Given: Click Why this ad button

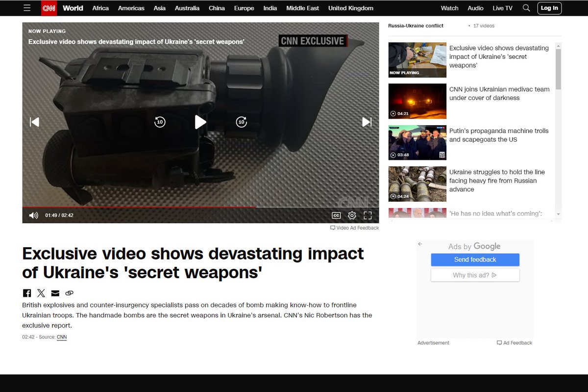Looking at the screenshot, I should (x=475, y=275).
